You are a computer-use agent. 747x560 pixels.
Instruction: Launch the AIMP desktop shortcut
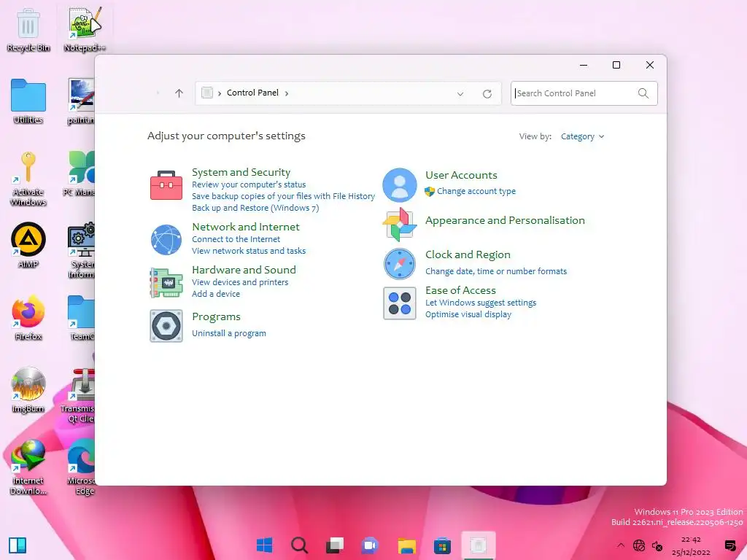pos(28,245)
